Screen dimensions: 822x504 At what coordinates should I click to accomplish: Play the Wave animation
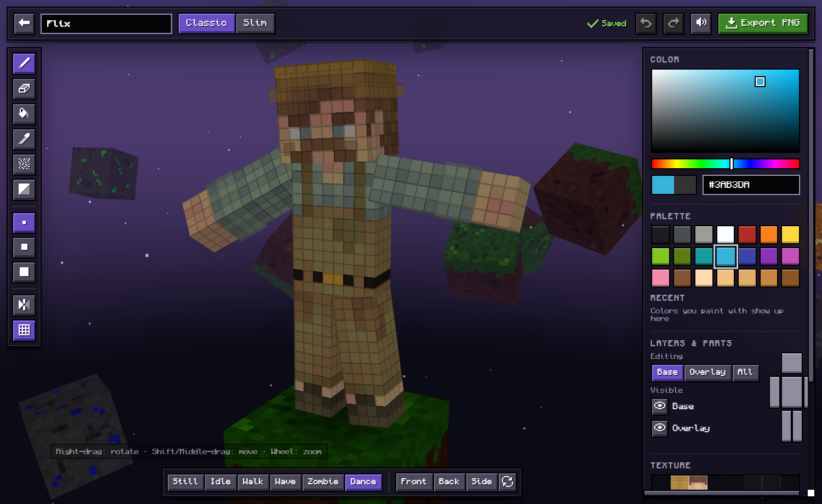pos(285,482)
